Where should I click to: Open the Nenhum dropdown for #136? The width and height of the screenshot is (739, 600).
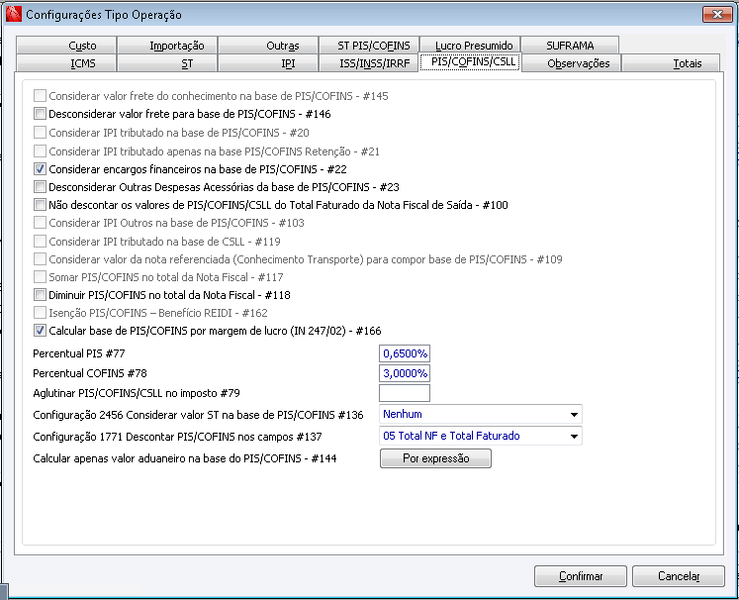[481, 414]
